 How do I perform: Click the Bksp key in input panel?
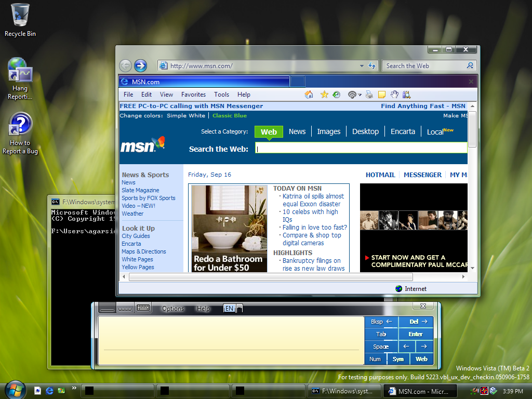coord(381,322)
